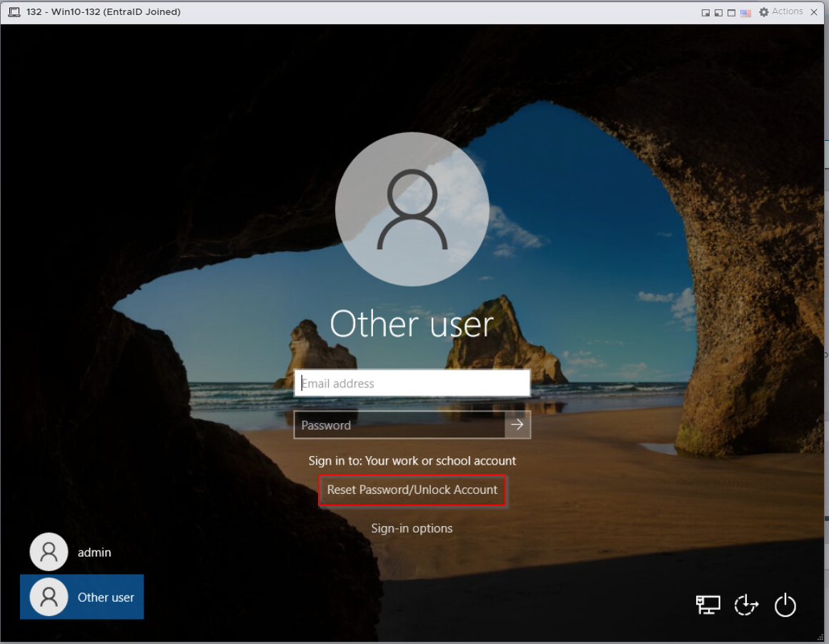This screenshot has height=644, width=829.
Task: Click the network connection icon on login screen
Action: [708, 605]
